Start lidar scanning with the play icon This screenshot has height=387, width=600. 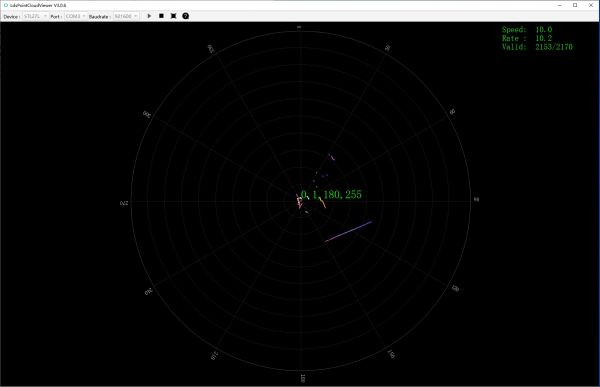[x=149, y=16]
